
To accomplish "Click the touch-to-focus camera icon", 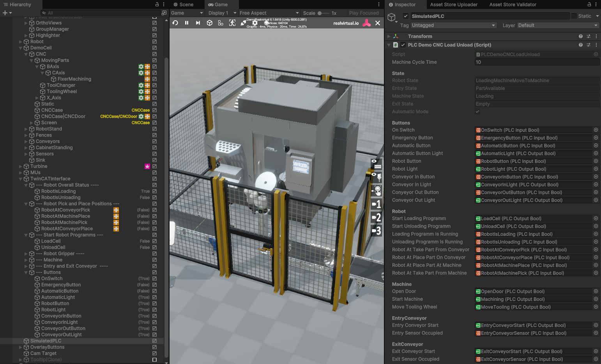I will (x=376, y=191).
